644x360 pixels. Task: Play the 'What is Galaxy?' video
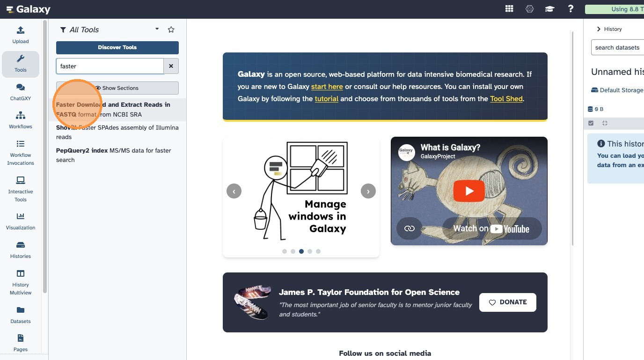pos(469,191)
